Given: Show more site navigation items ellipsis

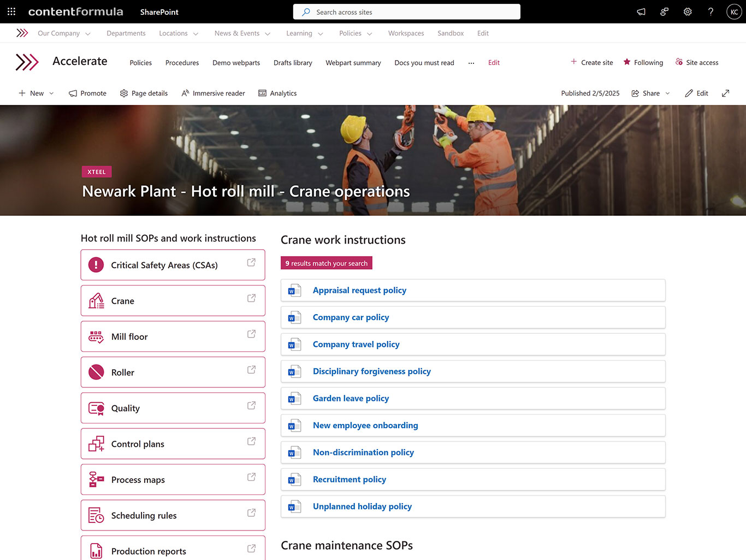Looking at the screenshot, I should [x=471, y=63].
